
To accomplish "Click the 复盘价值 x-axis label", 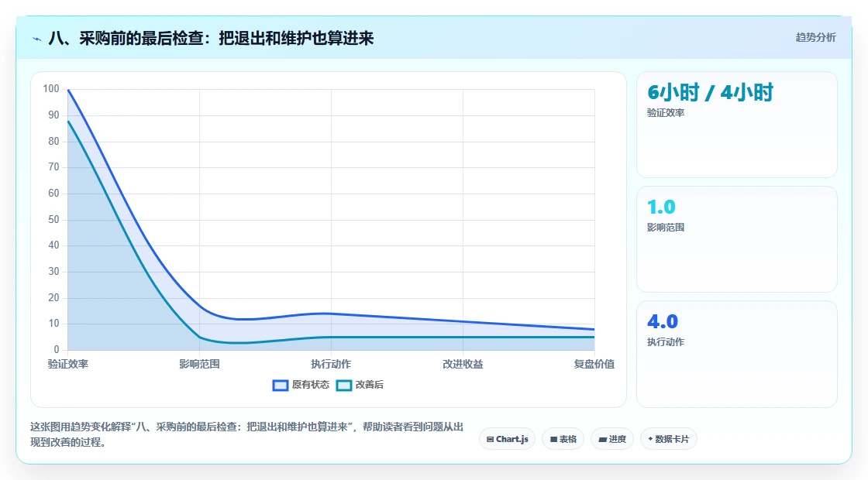I will [x=594, y=365].
